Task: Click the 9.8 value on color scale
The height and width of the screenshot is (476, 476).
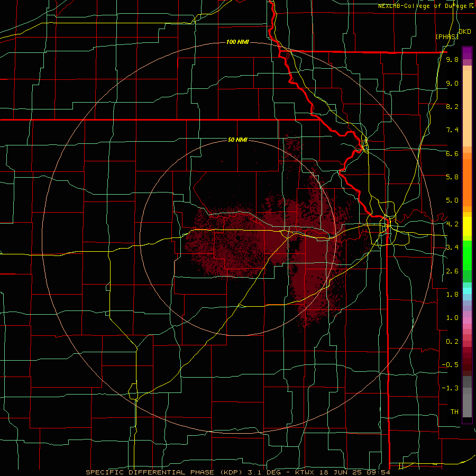Action: (452, 59)
